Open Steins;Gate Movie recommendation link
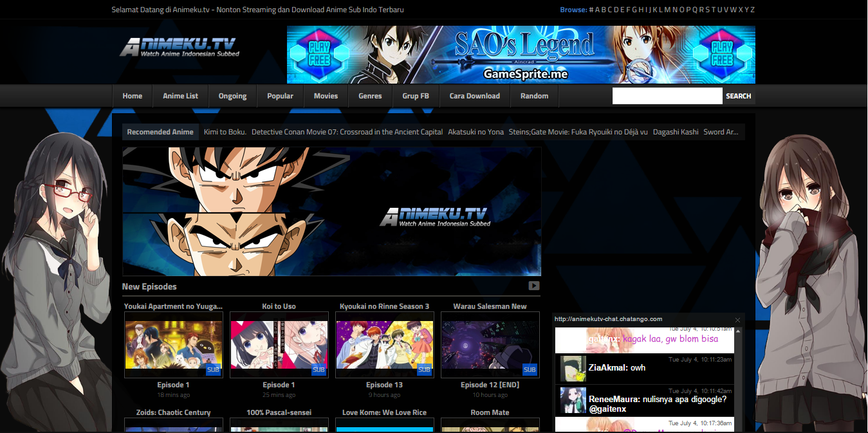 pos(578,132)
